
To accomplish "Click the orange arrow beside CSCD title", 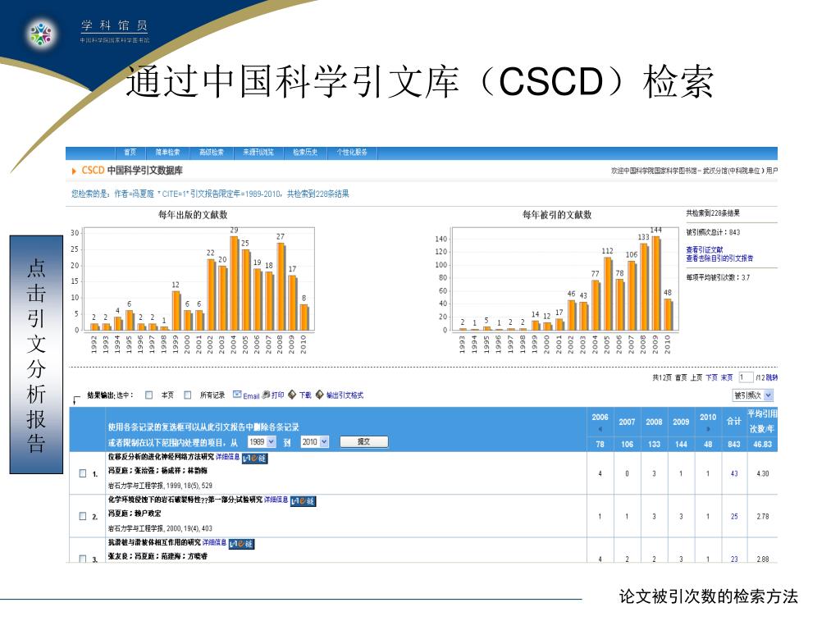I will pos(74,171).
